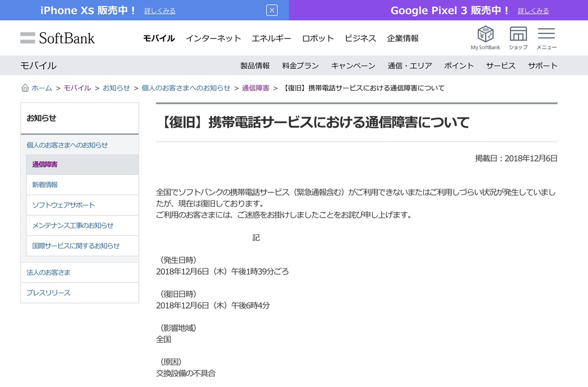Open サービス in mobile submenu
The height and width of the screenshot is (387, 588).
pyautogui.click(x=501, y=66)
